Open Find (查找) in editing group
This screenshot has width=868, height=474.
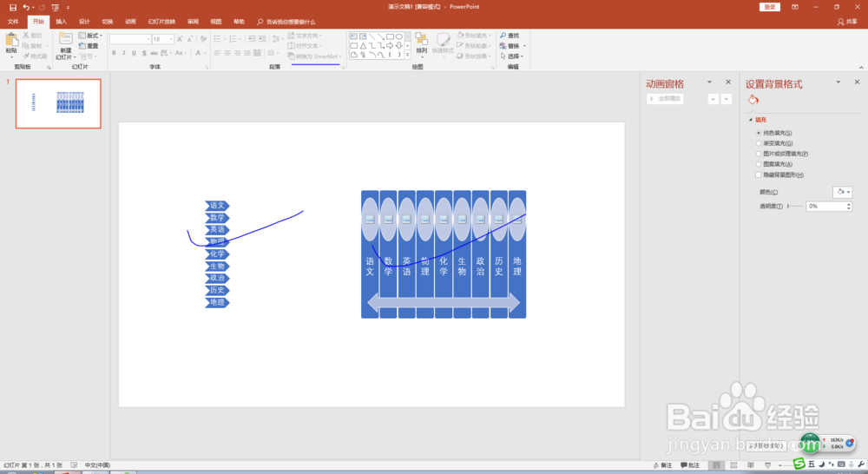click(510, 36)
